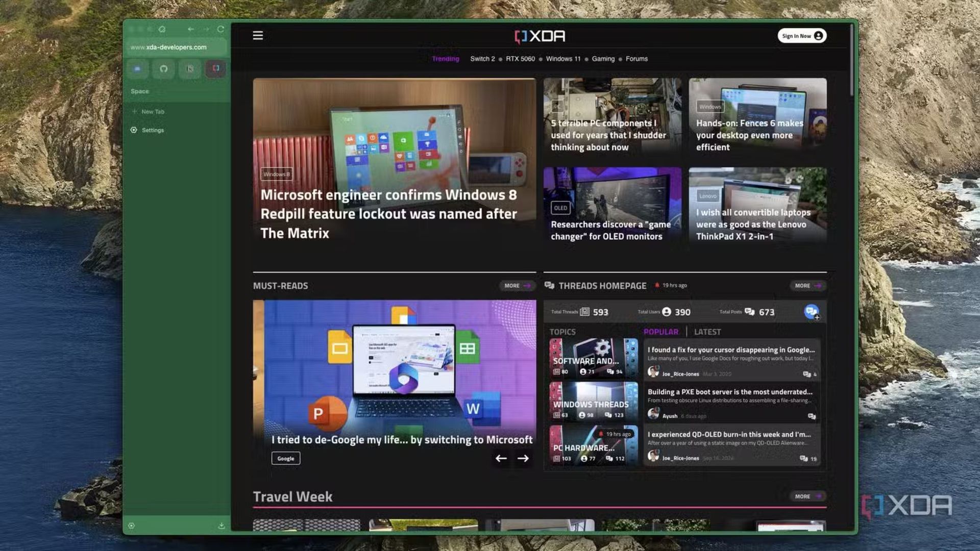980x551 pixels.
Task: Click the Total Users 390 counter
Action: pos(664,312)
